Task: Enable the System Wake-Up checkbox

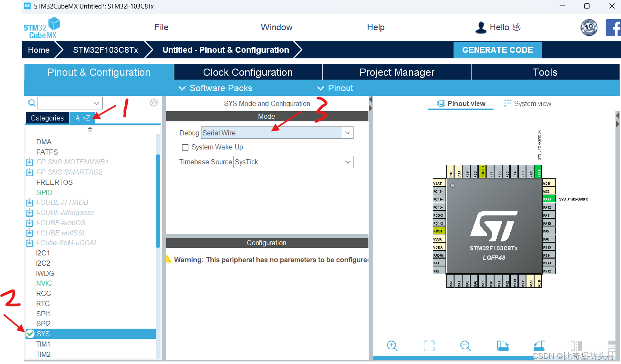Action: (x=185, y=147)
